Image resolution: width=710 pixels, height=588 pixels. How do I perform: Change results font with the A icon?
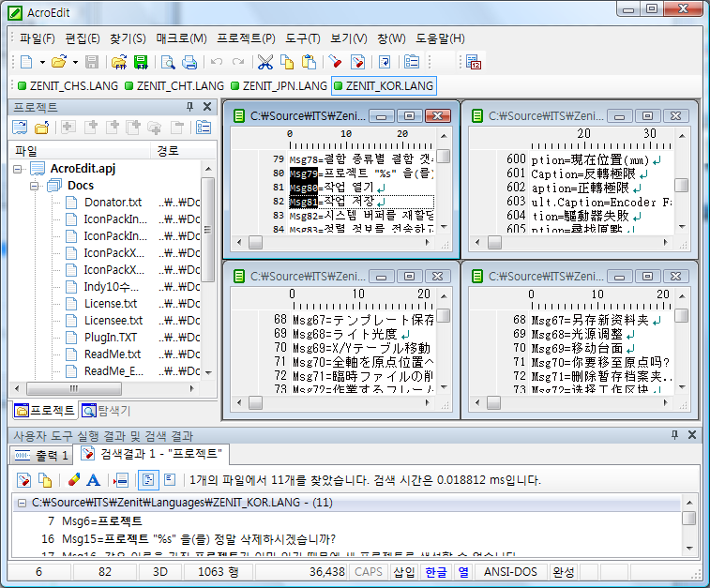93,480
